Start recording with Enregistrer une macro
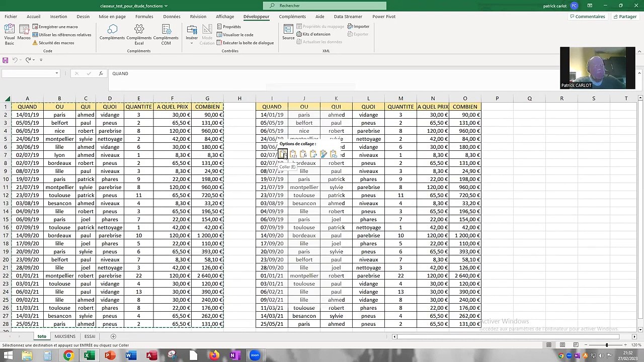Screen dimensions: 644x362 click(55, 27)
